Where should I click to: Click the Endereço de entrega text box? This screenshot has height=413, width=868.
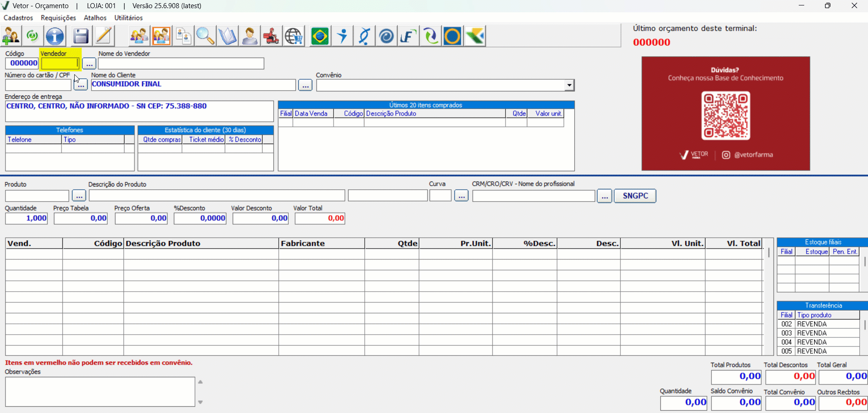click(139, 111)
